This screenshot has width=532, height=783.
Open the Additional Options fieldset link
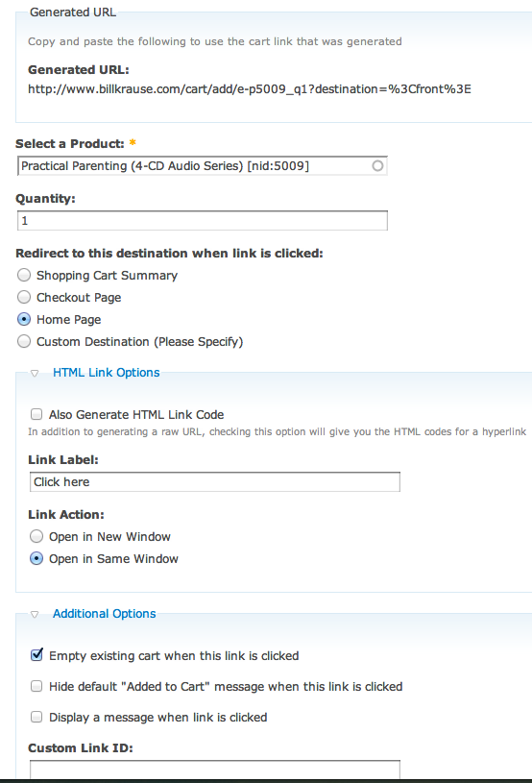(x=105, y=614)
